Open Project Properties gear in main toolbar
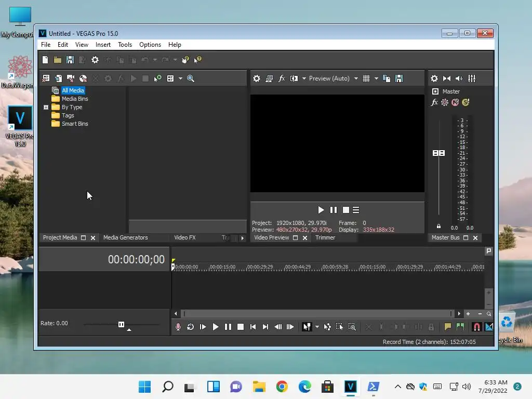The height and width of the screenshot is (399, 532). [95, 60]
